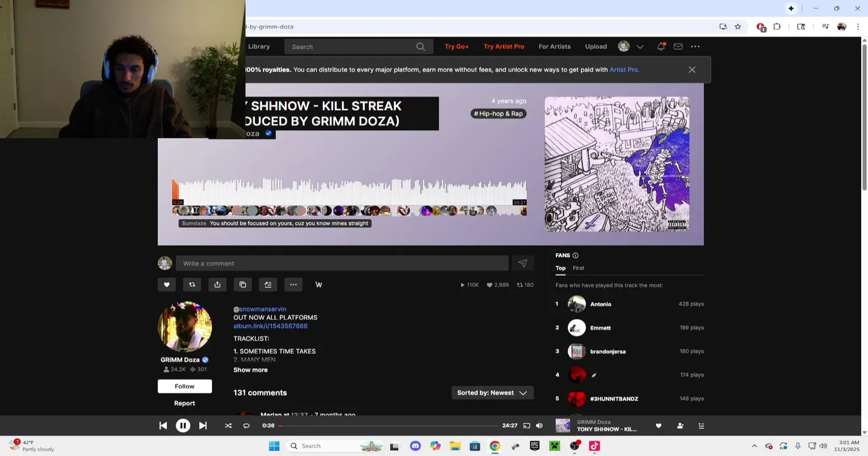Screen dimensions: 868x456
Task: Cast playback using the cast icon
Action: click(527, 426)
